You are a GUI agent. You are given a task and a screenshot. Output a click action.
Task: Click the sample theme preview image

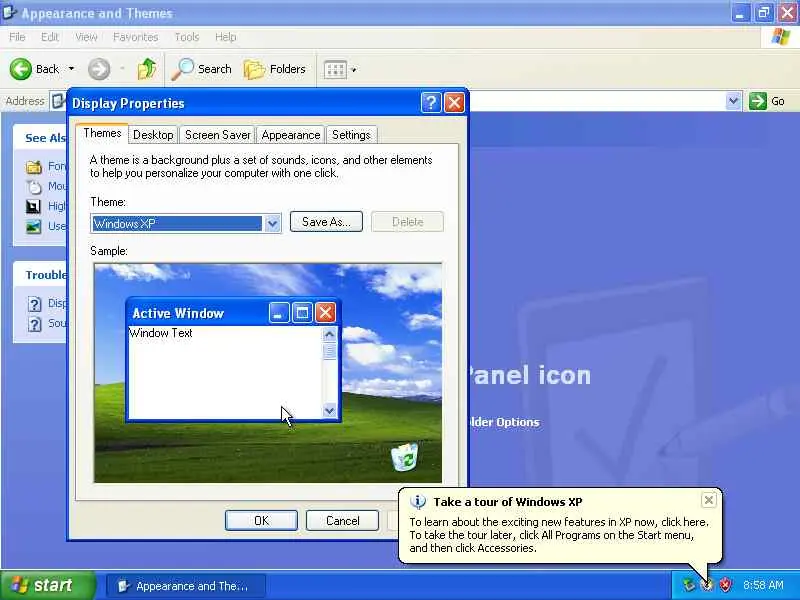tap(268, 373)
